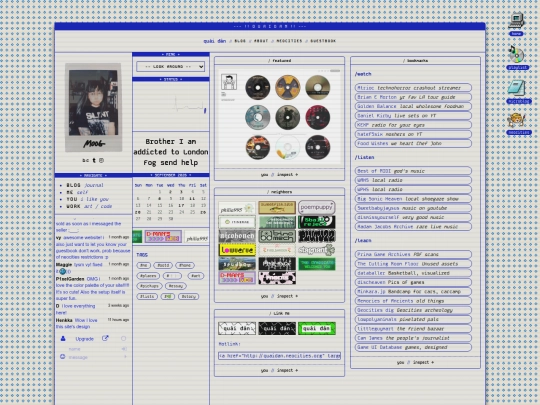This screenshot has height=405, width=540.
Task: Click the tumblr icon under the photo
Action: [94, 160]
